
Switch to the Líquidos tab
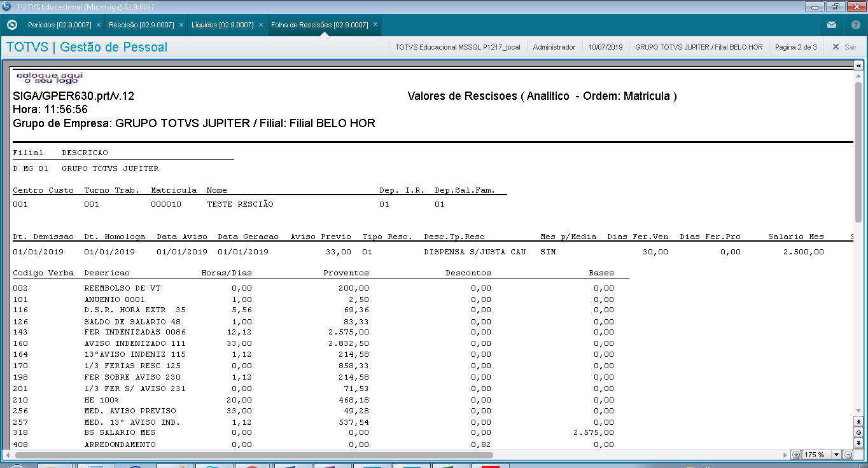point(223,25)
